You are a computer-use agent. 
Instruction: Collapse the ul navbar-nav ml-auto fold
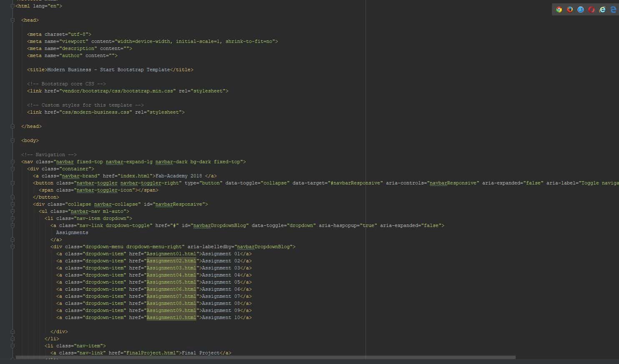coord(13,211)
